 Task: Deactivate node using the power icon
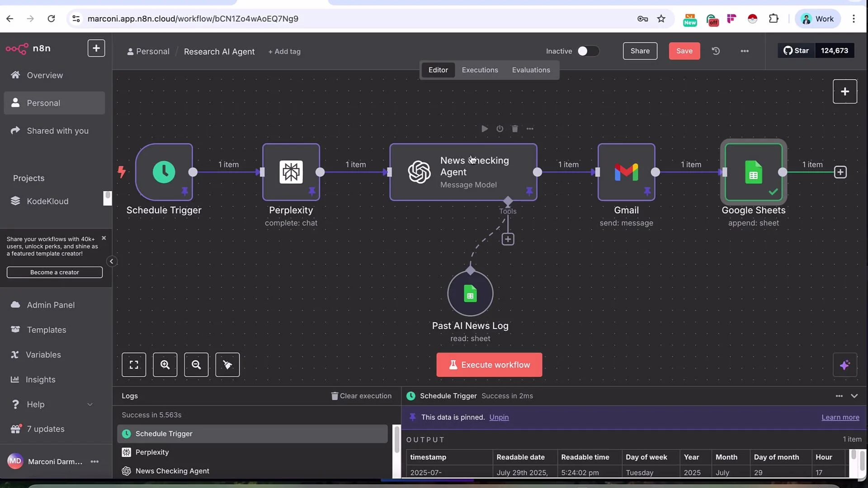coord(500,129)
